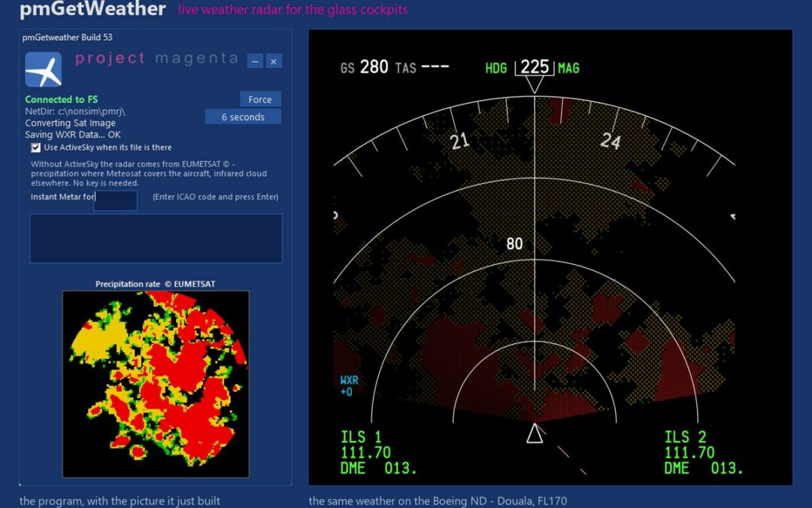This screenshot has height=508, width=812.
Task: Click the NetDir path c:\nonsim\pmrj\
Action: [x=75, y=111]
